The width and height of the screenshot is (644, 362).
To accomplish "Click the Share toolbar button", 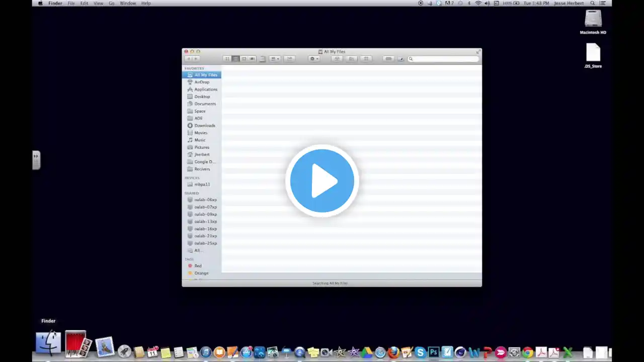I will pyautogui.click(x=289, y=59).
